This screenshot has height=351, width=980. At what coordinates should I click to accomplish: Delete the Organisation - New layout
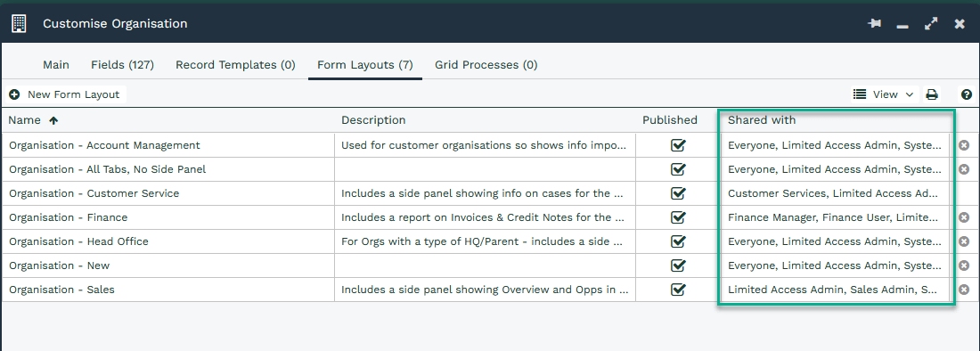964,265
